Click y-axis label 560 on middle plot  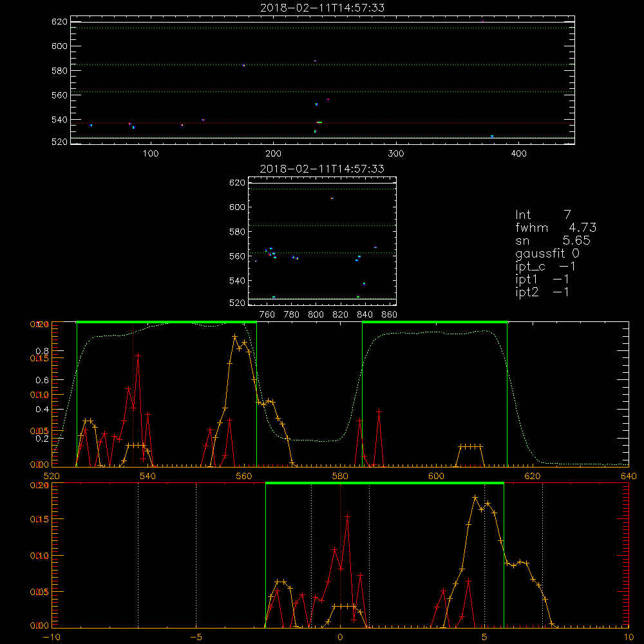click(x=238, y=256)
